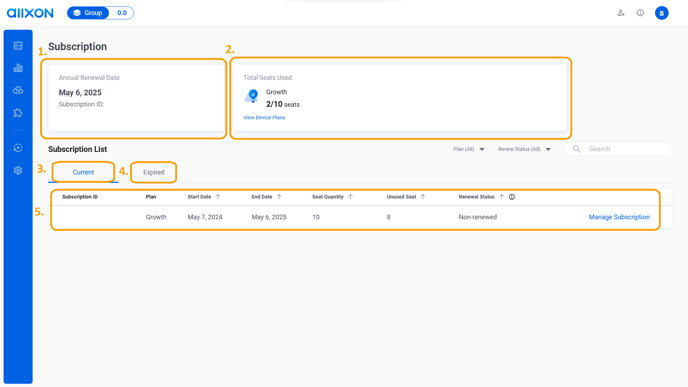Click the Aiixon logo
This screenshot has height=387, width=688.
(30, 13)
